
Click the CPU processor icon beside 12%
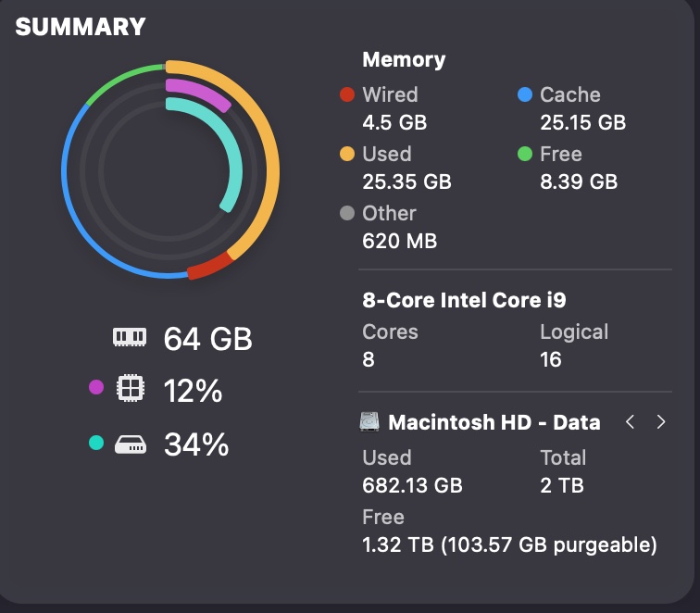coord(130,390)
